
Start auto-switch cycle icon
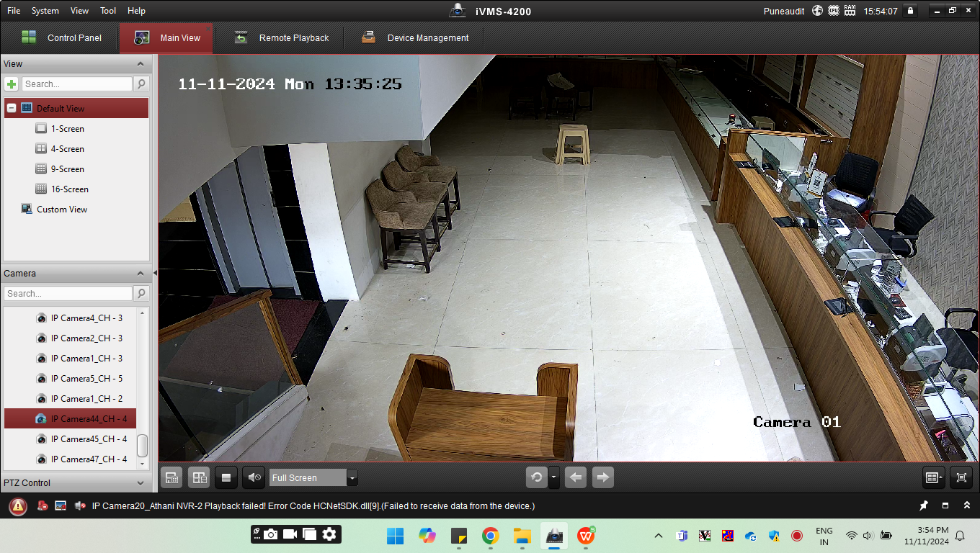[x=537, y=477]
